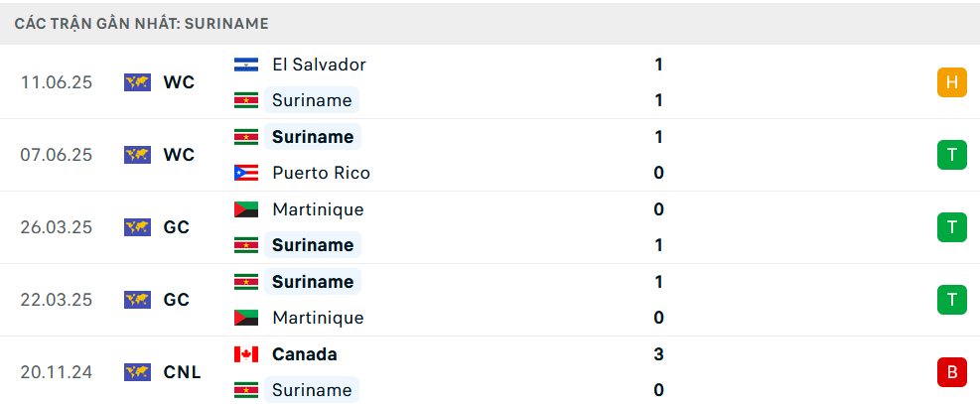Screen dimensions: 980x404
Task: Click the Canada flag icon
Action: click(246, 354)
